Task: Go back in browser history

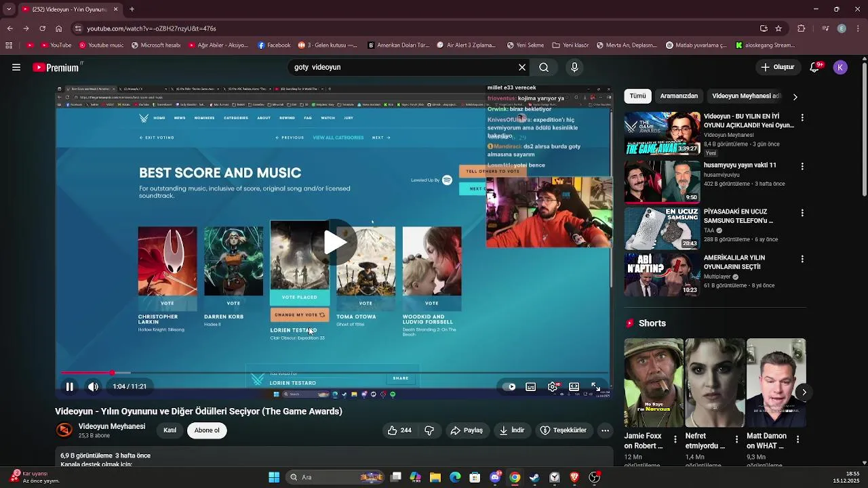Action: pos(9,28)
